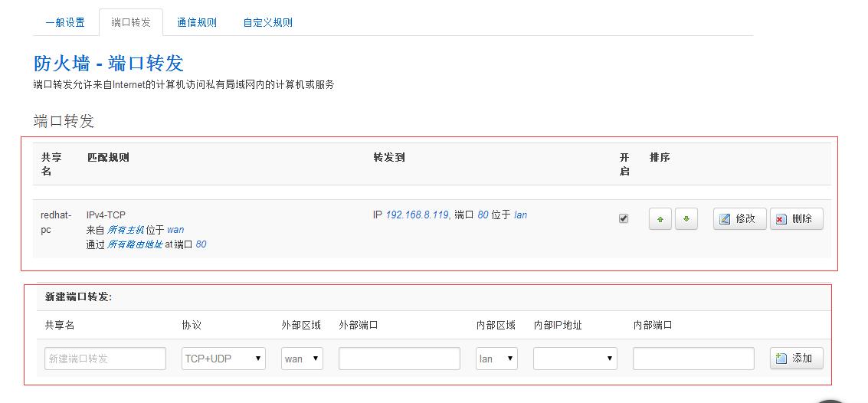Move redhat-pc rule down with green arrow
This screenshot has height=403, width=868.
point(686,218)
